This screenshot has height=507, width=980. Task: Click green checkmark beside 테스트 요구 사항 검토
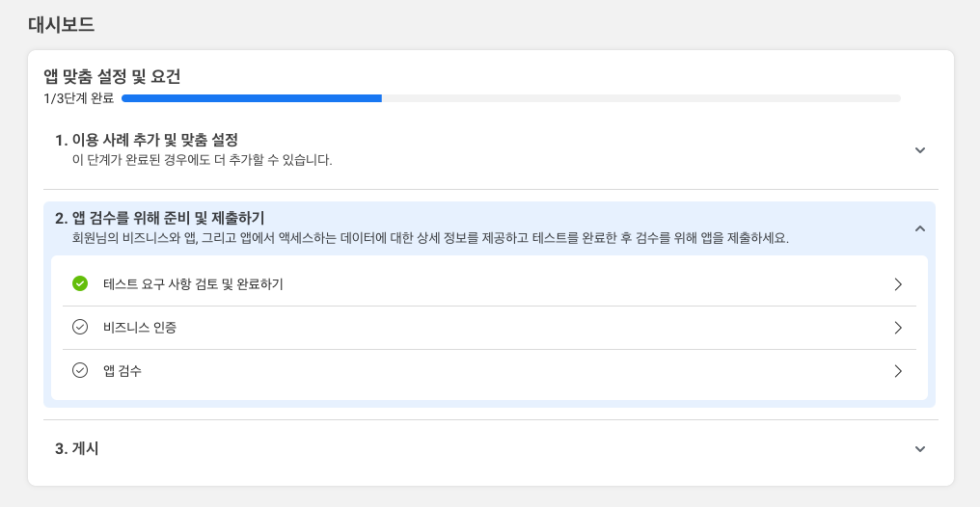80,283
